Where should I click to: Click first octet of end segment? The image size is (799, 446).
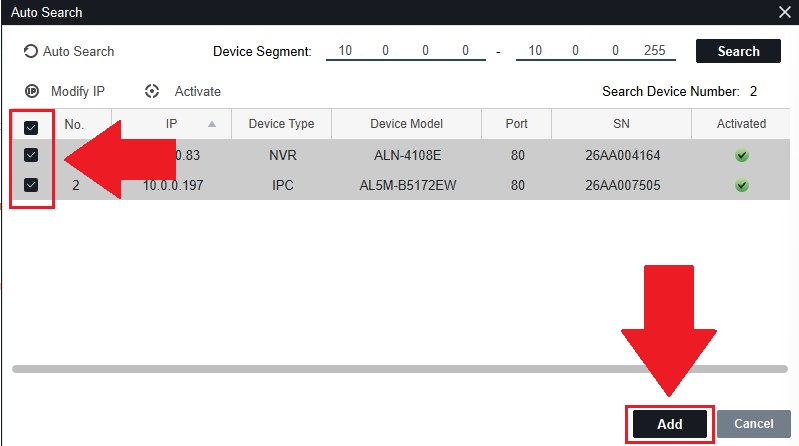point(535,50)
